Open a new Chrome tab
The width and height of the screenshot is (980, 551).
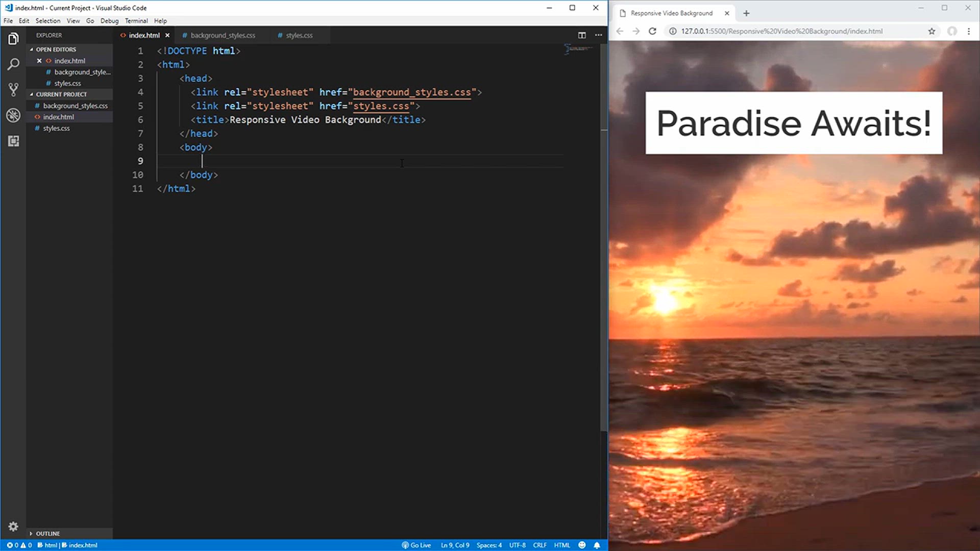746,13
